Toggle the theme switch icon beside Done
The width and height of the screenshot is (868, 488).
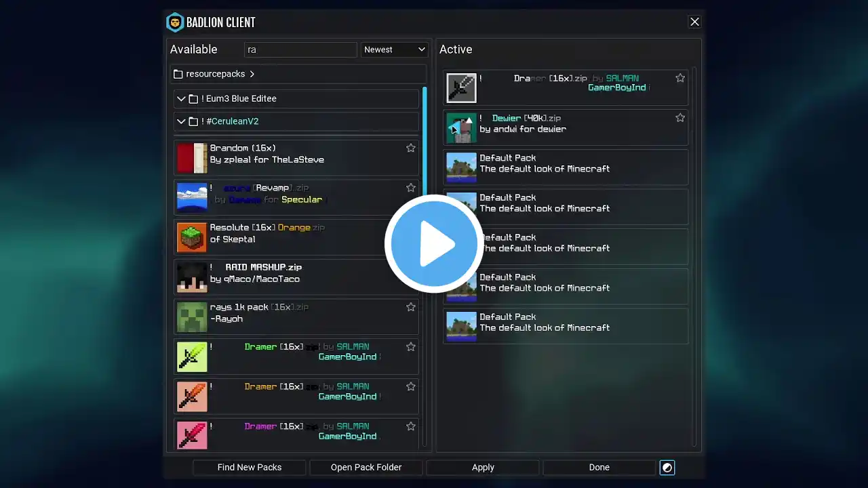click(667, 467)
